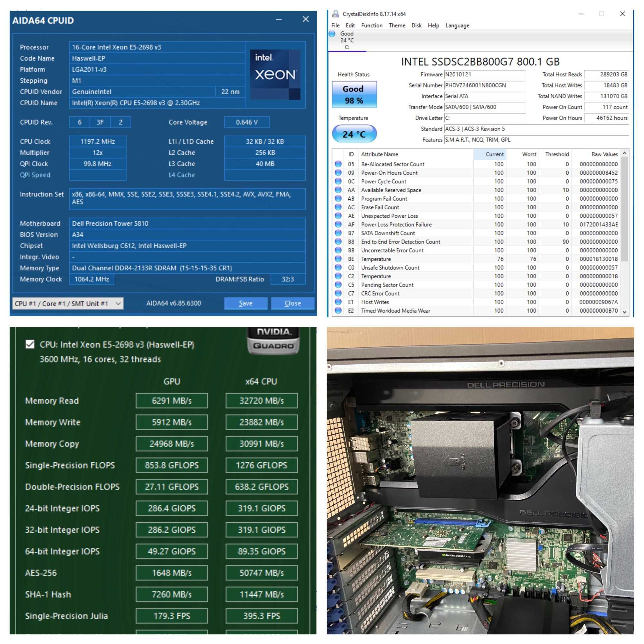
Task: Click the status icon for Timed Workload Media Wear
Action: click(x=338, y=311)
